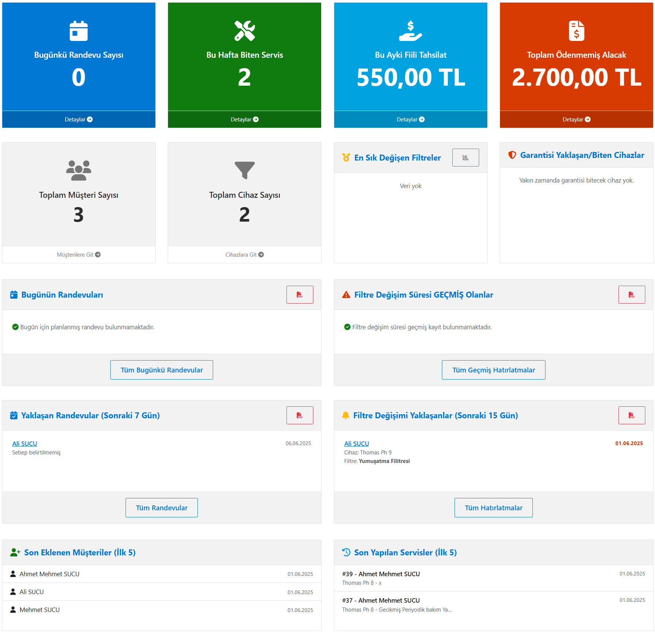Export today's appointments as PDF
The image size is (655, 644).
pyautogui.click(x=300, y=295)
